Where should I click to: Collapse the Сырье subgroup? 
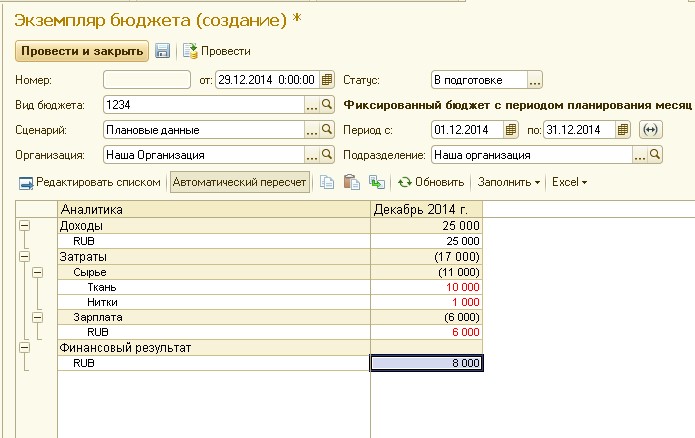(38, 272)
